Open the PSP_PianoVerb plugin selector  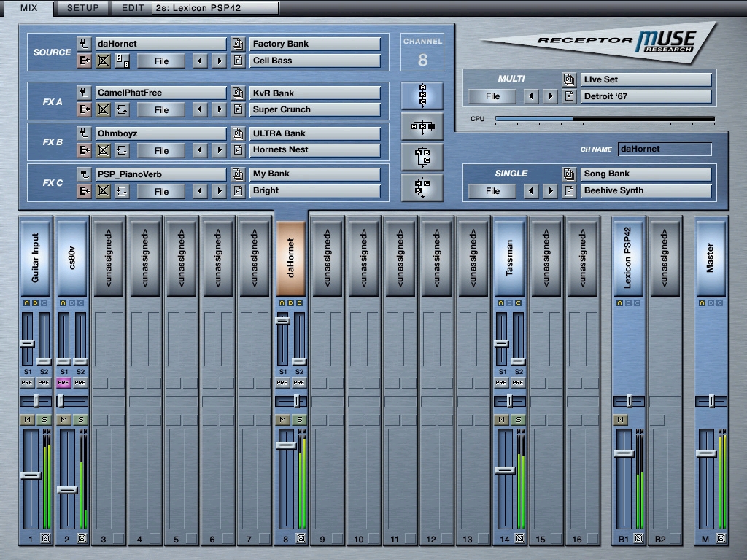pos(160,174)
